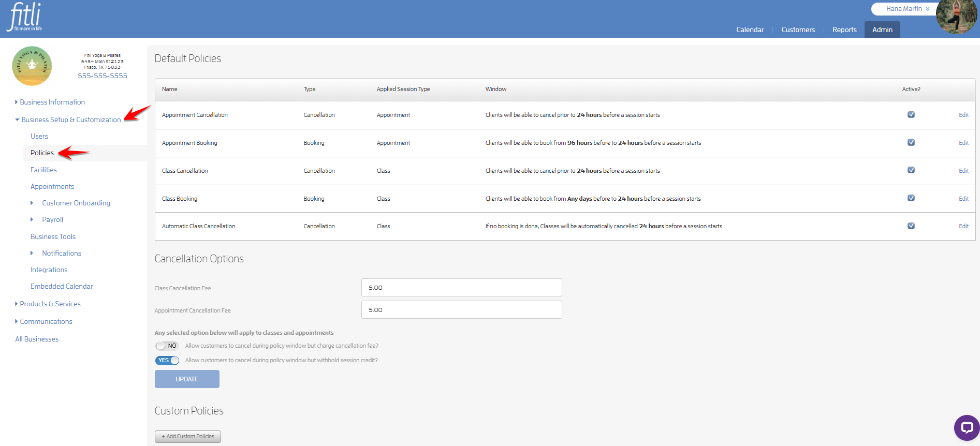Select the 'Class Booking' name cell
This screenshot has height=446, width=980.
180,199
